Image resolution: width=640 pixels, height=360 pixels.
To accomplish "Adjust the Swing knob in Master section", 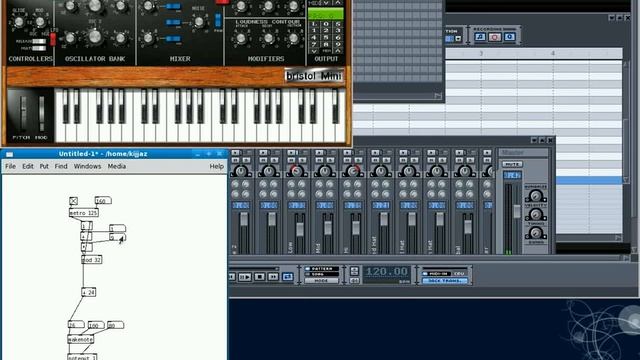I will [x=536, y=232].
